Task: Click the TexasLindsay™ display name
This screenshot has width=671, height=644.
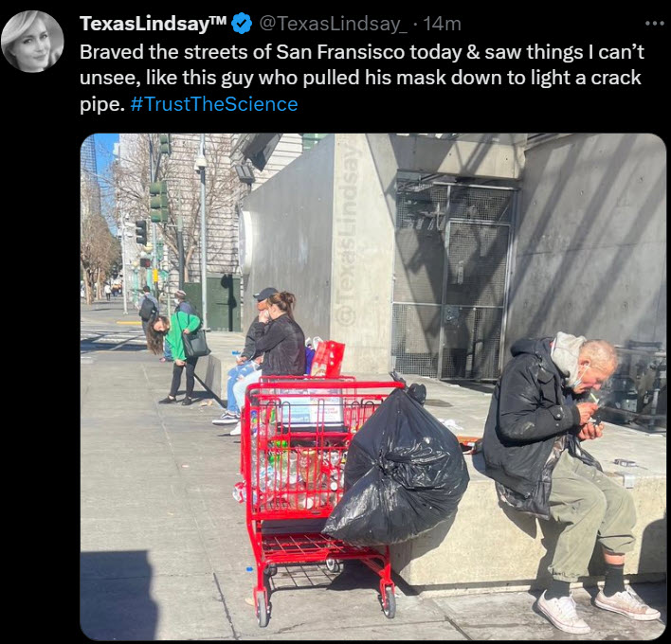Action: [153, 24]
